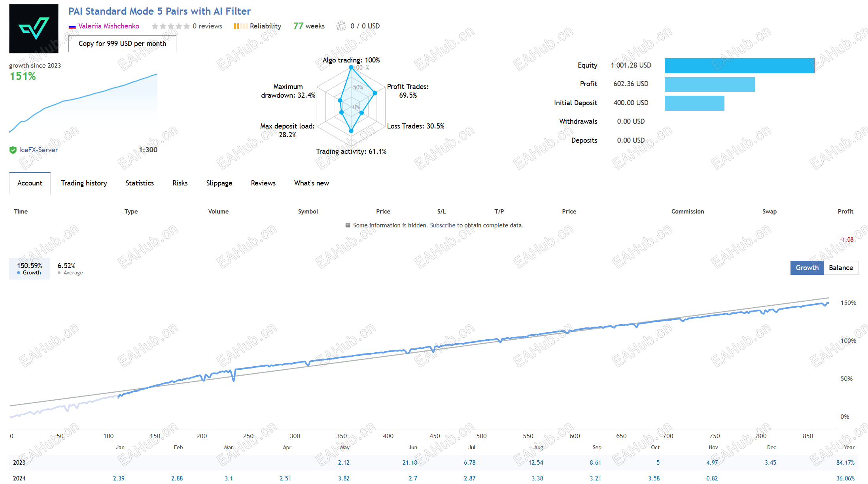Open the Trading history tab

84,183
